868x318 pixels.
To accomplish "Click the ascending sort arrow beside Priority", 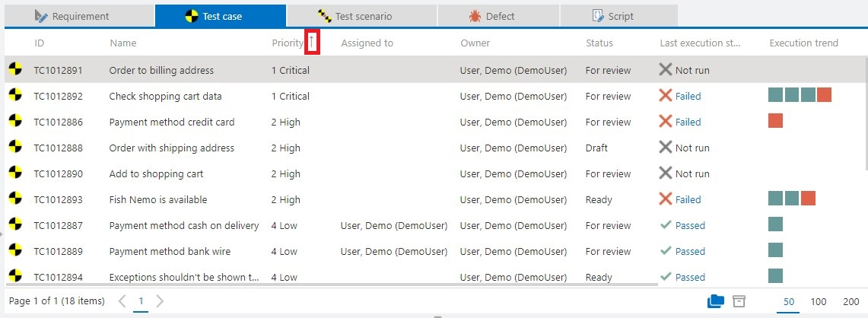I will tap(311, 43).
